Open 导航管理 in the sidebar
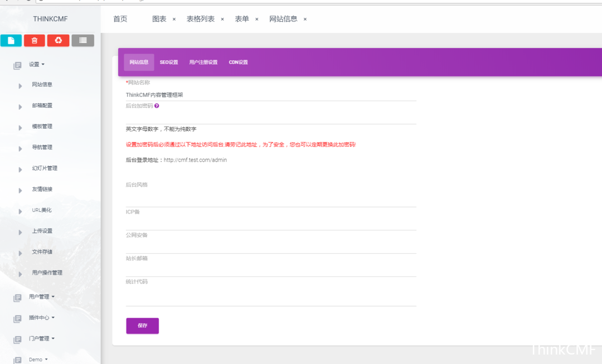This screenshot has height=364, width=602. [42, 147]
